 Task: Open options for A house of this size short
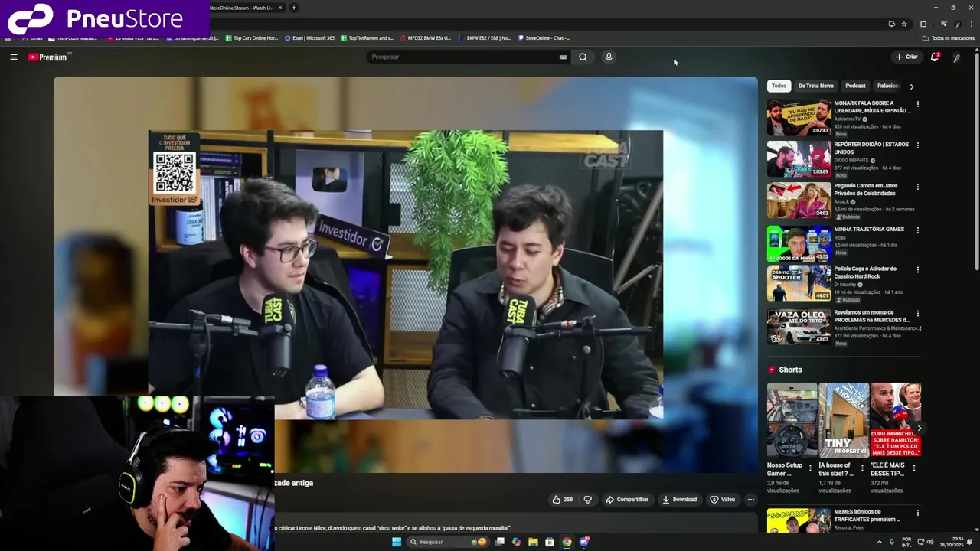tap(862, 468)
